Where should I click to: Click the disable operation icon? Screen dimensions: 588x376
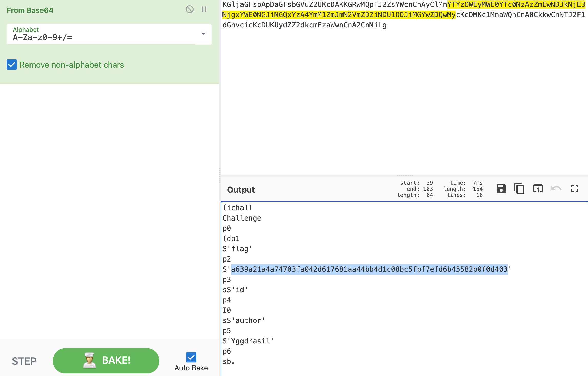pyautogui.click(x=189, y=9)
